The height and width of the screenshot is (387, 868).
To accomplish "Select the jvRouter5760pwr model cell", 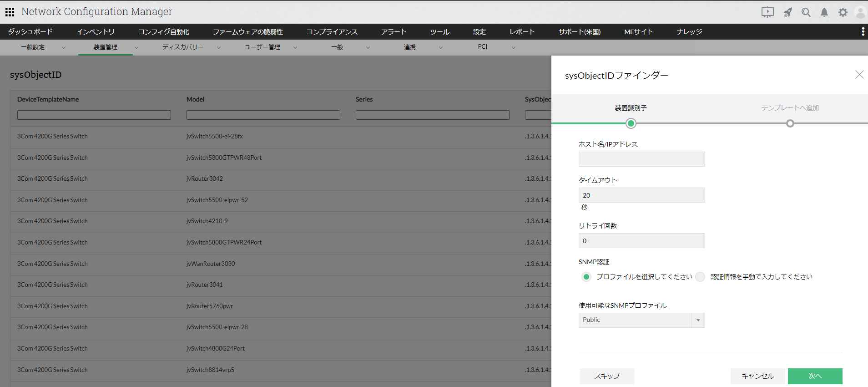I will coord(210,306).
